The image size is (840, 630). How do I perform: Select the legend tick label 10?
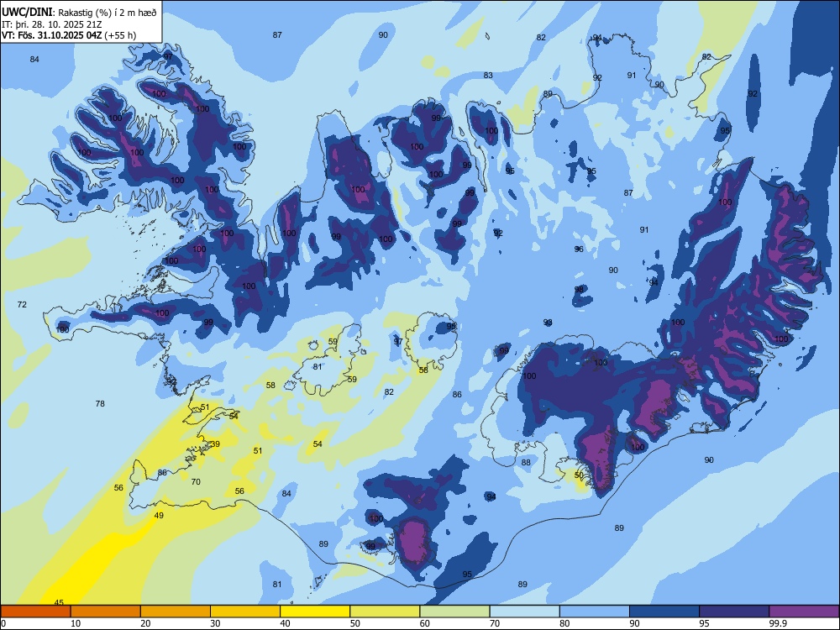(76, 623)
